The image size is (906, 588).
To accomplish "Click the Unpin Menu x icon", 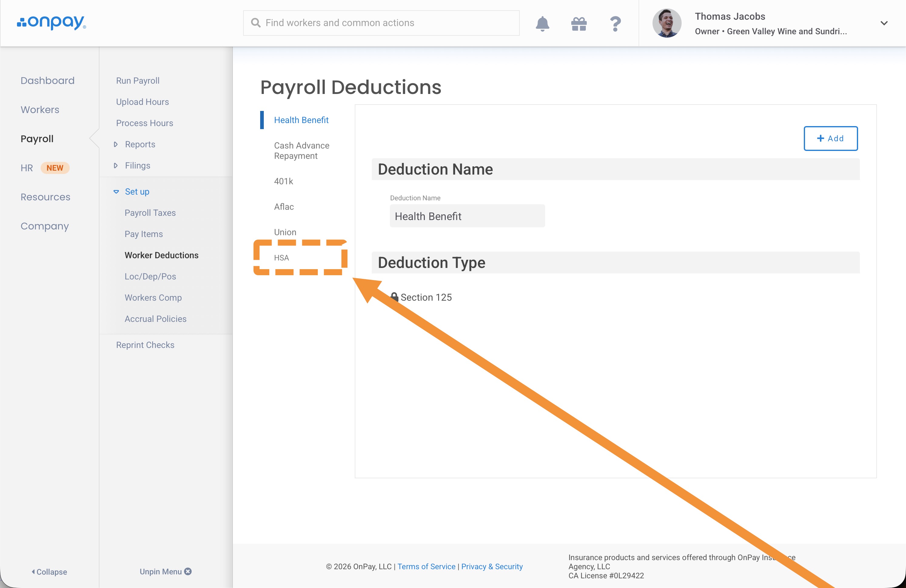I will click(188, 571).
